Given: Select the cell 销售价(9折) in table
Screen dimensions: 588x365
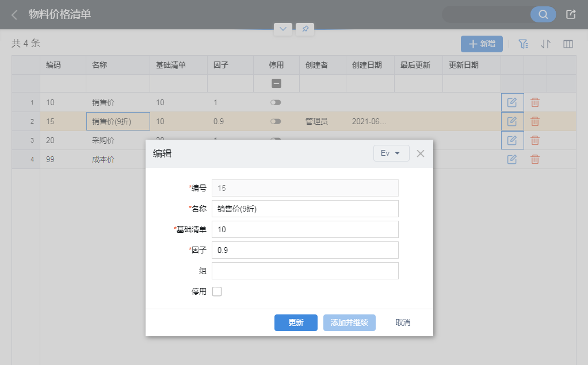Looking at the screenshot, I should [x=118, y=121].
